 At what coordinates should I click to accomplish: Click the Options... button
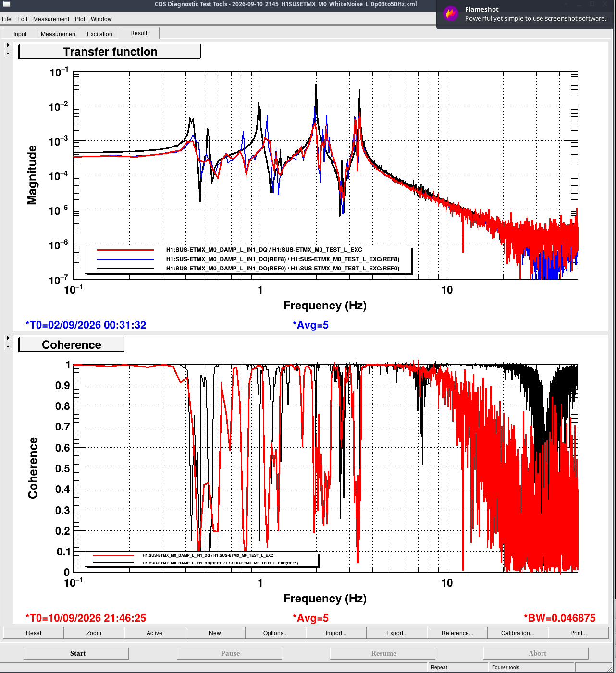275,633
